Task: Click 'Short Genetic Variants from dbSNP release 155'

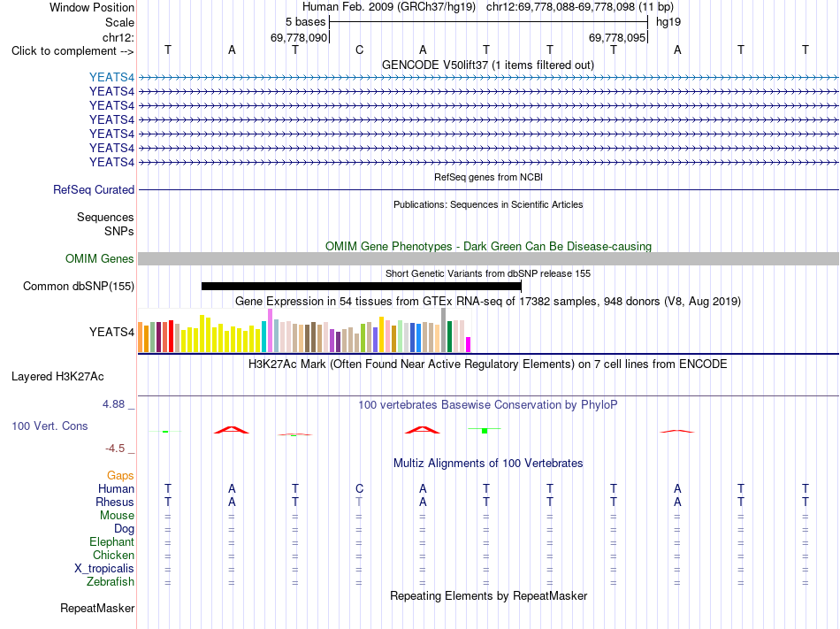Action: (488, 273)
